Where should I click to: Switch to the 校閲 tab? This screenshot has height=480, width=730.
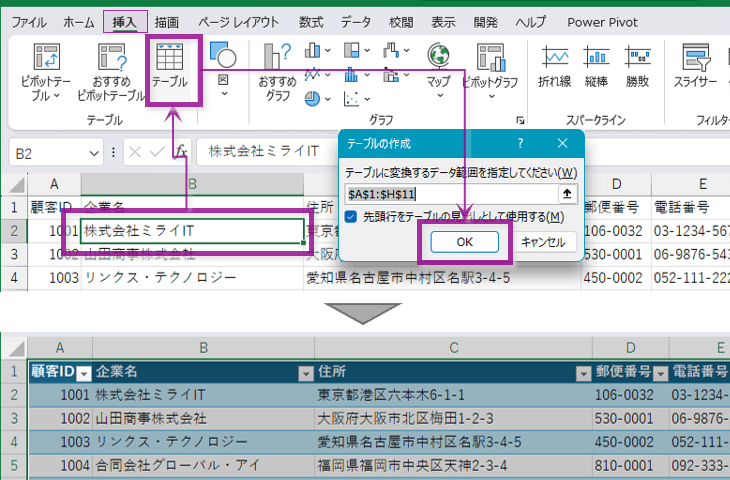[401, 22]
